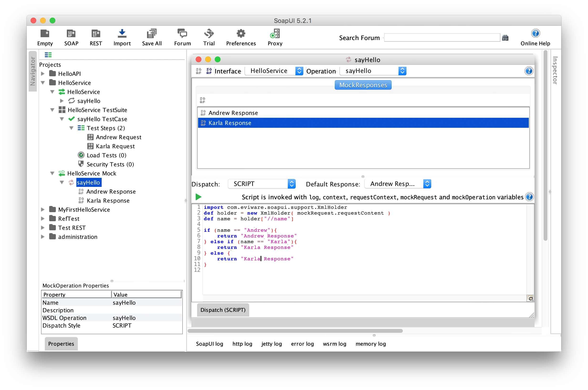Create an Empty project from the toolbar

45,33
